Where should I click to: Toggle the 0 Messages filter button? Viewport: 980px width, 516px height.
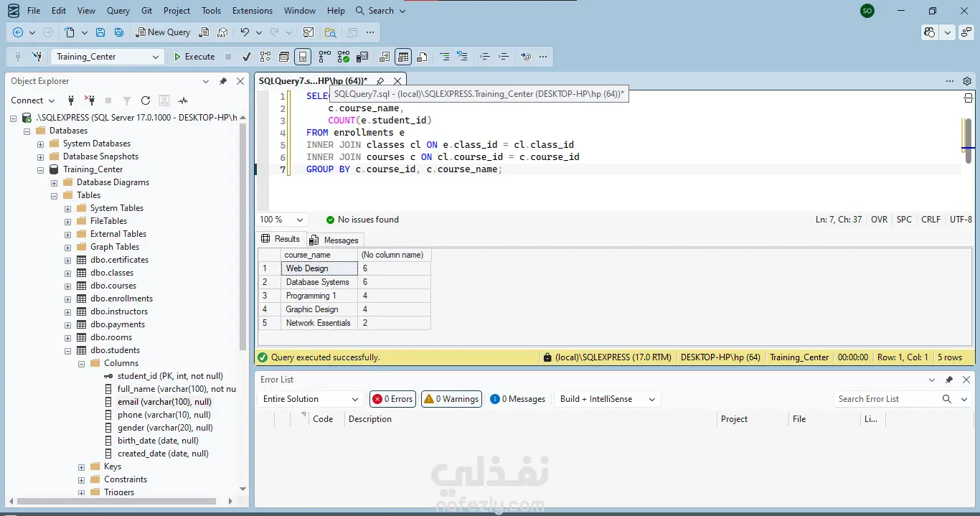click(x=517, y=399)
